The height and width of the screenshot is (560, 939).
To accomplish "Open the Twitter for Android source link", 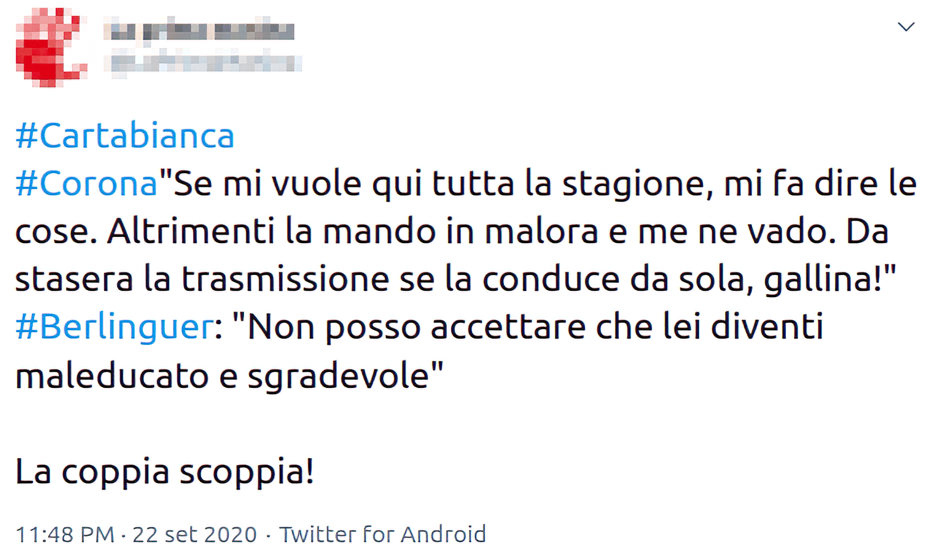I will point(382,534).
